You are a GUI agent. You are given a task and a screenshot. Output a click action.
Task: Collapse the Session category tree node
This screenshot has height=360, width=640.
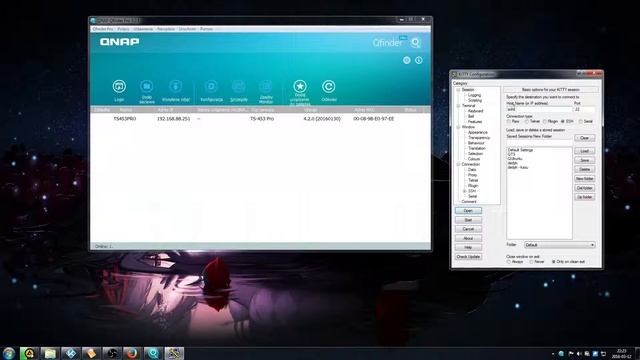(x=458, y=90)
